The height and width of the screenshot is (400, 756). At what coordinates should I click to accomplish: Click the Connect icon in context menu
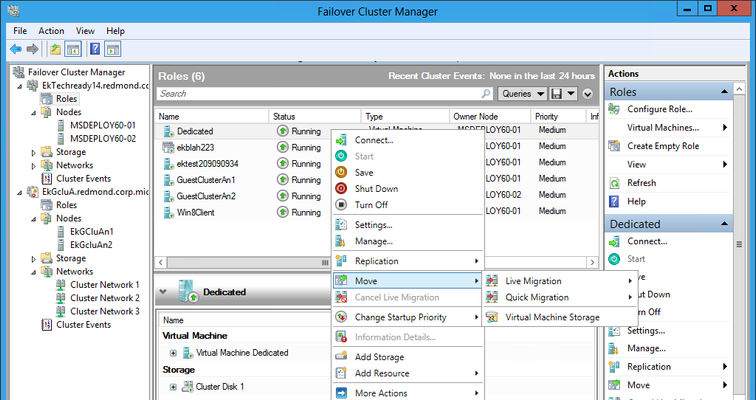click(x=341, y=140)
